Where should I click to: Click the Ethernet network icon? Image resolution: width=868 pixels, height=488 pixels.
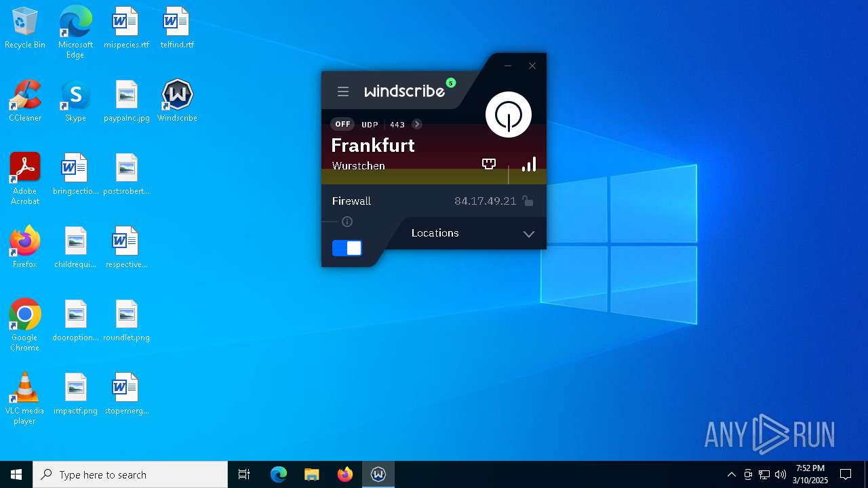pos(489,164)
